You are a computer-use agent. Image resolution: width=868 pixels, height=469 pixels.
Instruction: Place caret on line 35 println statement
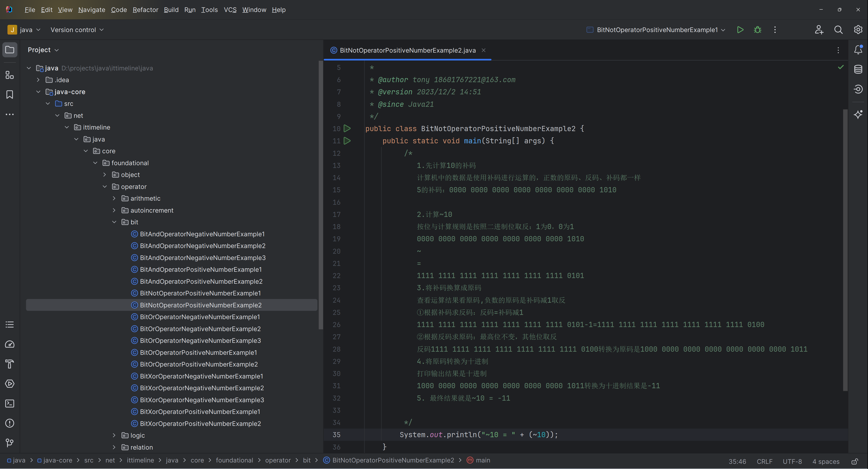point(479,435)
